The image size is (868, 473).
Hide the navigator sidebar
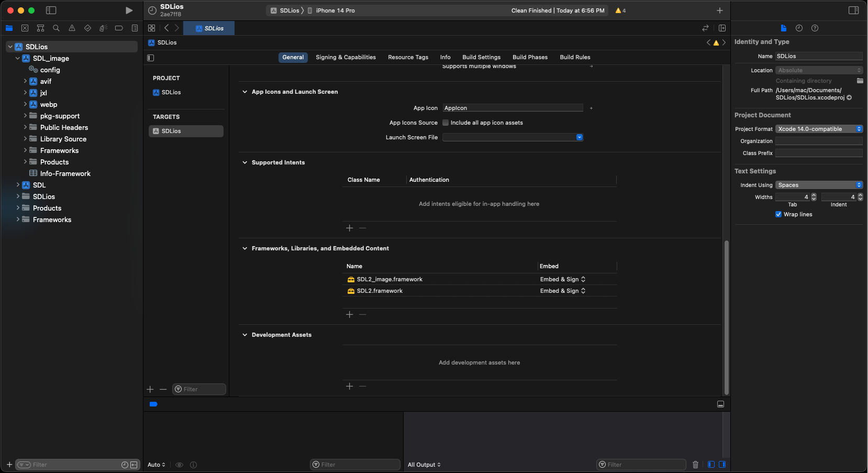(x=51, y=10)
